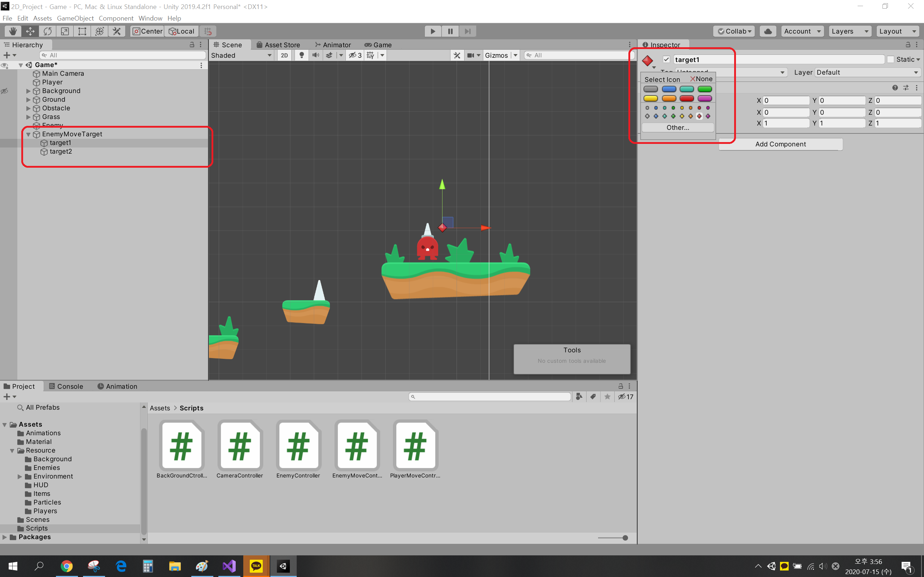The height and width of the screenshot is (577, 924).
Task: Toggle scene audio speaker icon
Action: click(x=315, y=55)
